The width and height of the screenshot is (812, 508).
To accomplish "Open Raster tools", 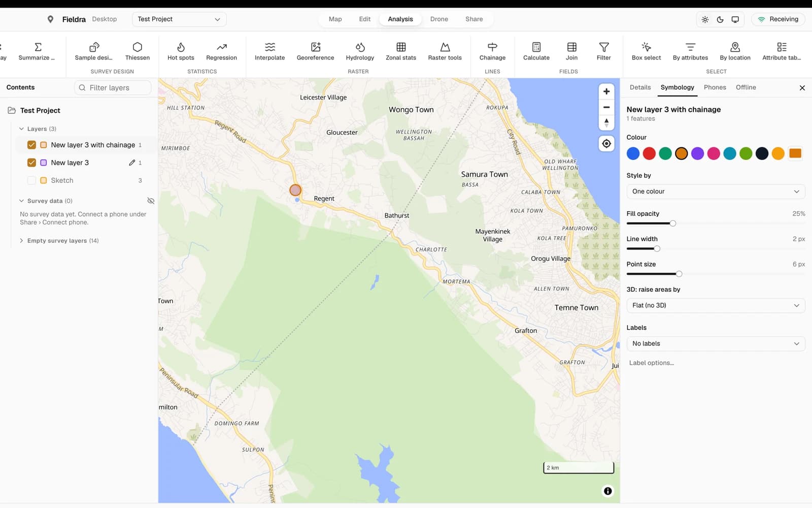I will click(x=445, y=51).
